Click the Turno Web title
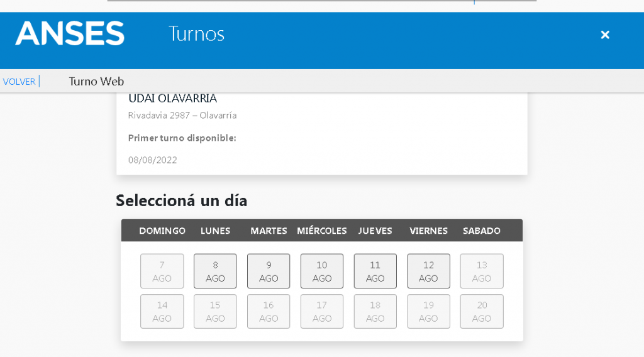This screenshot has height=357, width=644. coord(96,81)
